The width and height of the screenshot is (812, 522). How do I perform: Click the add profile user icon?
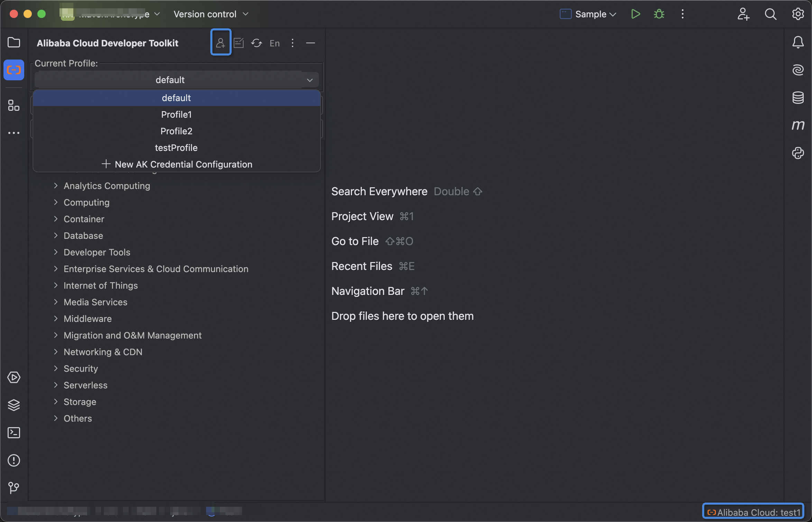tap(221, 43)
